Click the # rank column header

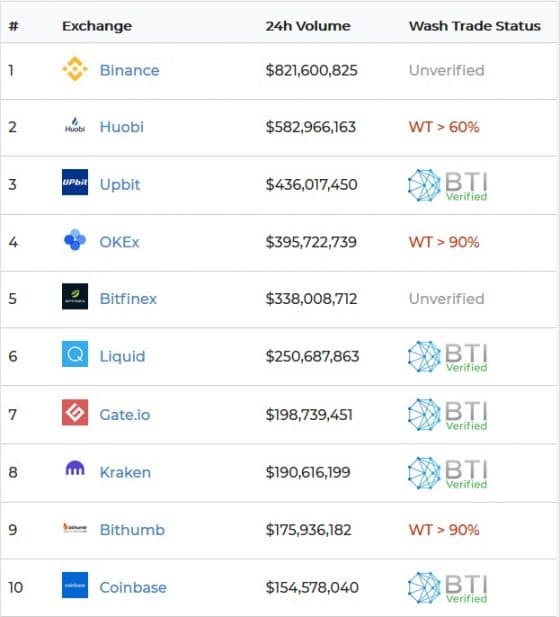click(13, 26)
